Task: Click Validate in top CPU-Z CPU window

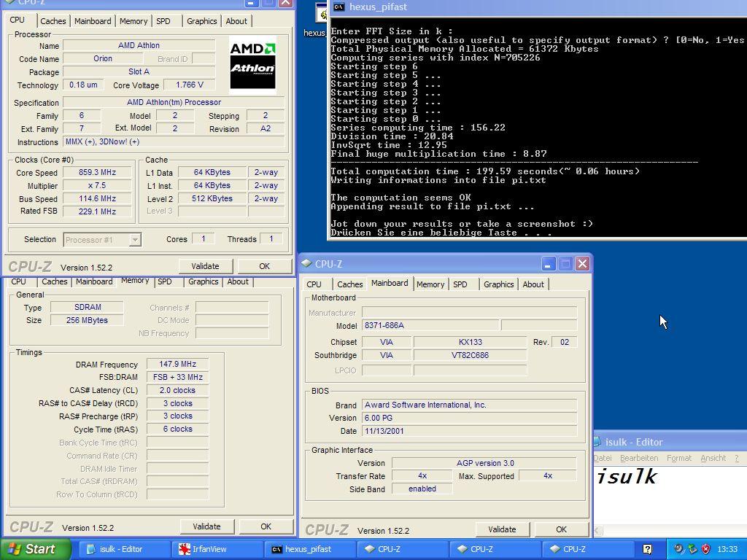Action: point(205,266)
